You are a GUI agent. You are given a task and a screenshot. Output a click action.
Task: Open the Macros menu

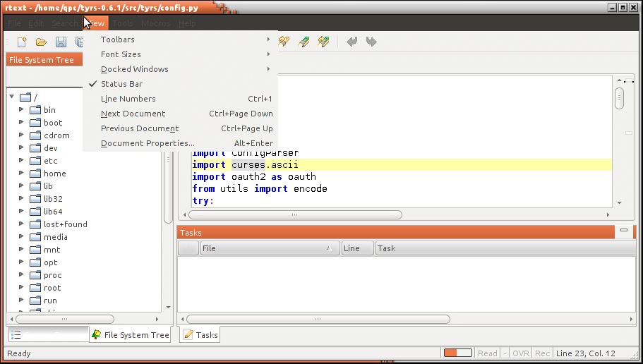pyautogui.click(x=156, y=23)
